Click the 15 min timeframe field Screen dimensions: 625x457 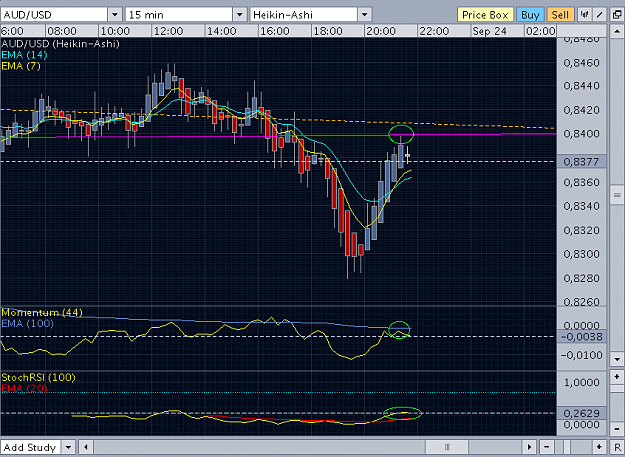tap(179, 15)
